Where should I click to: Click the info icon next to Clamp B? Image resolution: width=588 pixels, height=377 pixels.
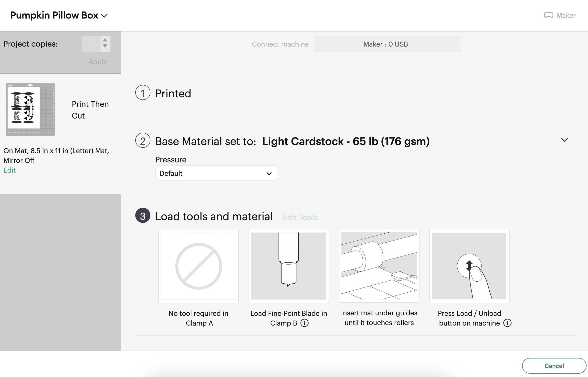304,323
